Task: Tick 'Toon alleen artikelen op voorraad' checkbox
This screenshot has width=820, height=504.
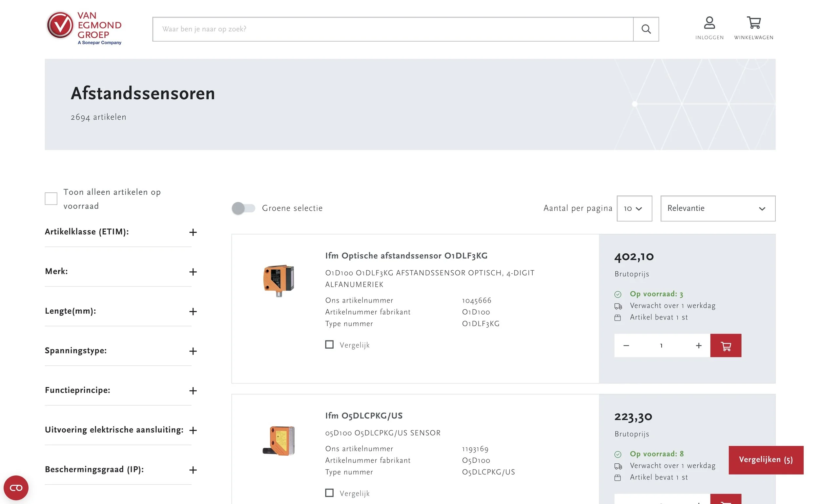Action: (51, 199)
